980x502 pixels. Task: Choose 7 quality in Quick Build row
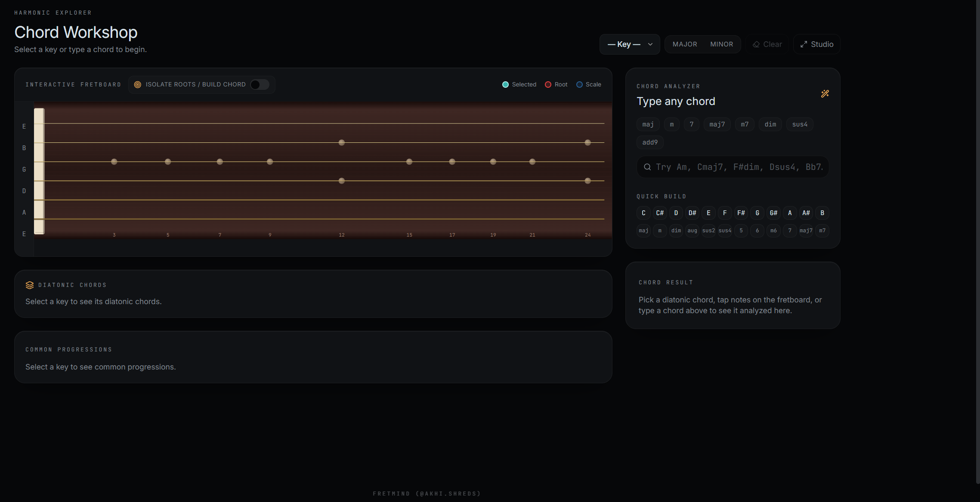coord(790,231)
